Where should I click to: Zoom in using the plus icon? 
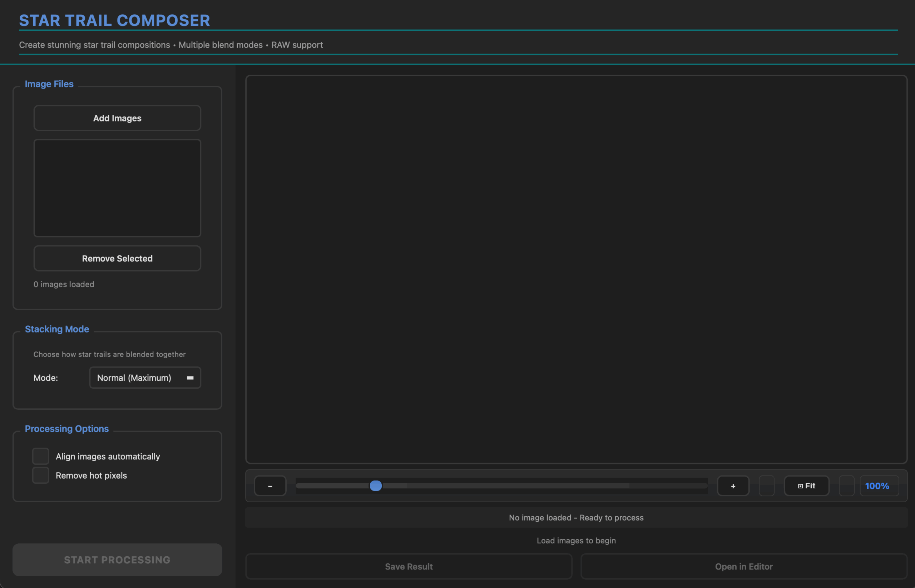point(733,486)
